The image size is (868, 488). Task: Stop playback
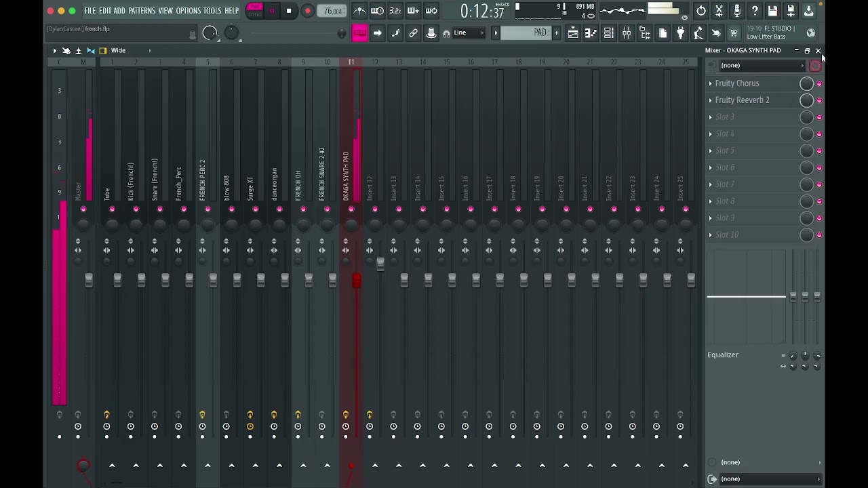point(289,11)
